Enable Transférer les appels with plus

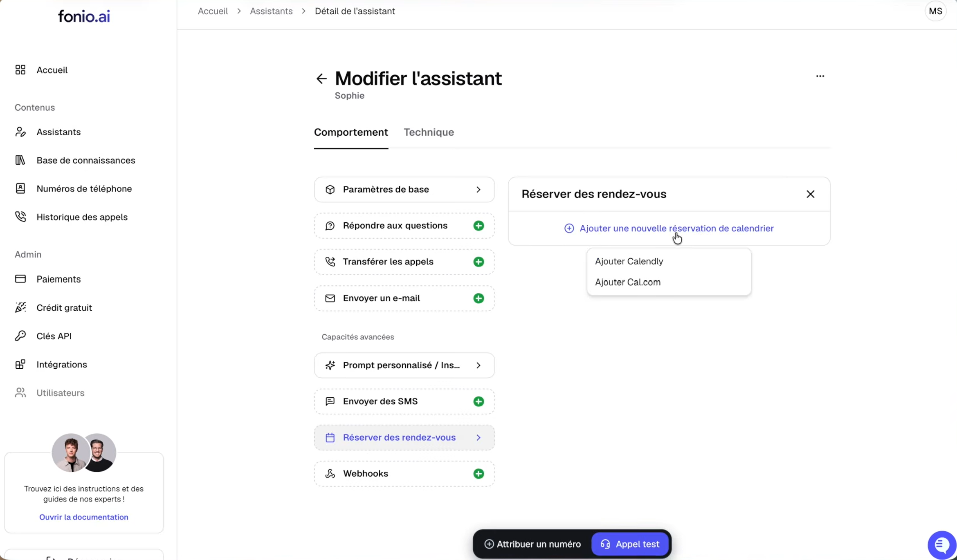(x=478, y=262)
